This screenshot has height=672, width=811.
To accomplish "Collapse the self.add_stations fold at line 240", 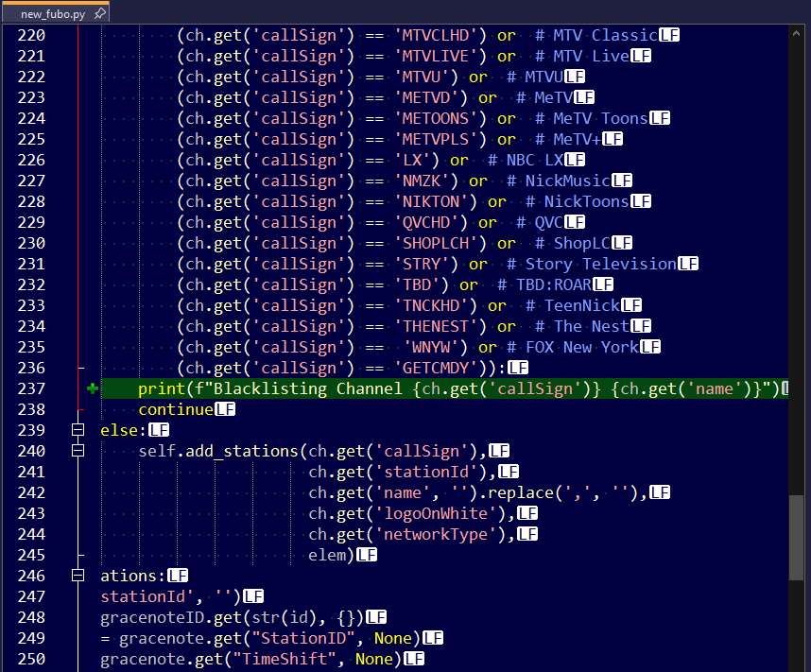I will click(x=79, y=451).
